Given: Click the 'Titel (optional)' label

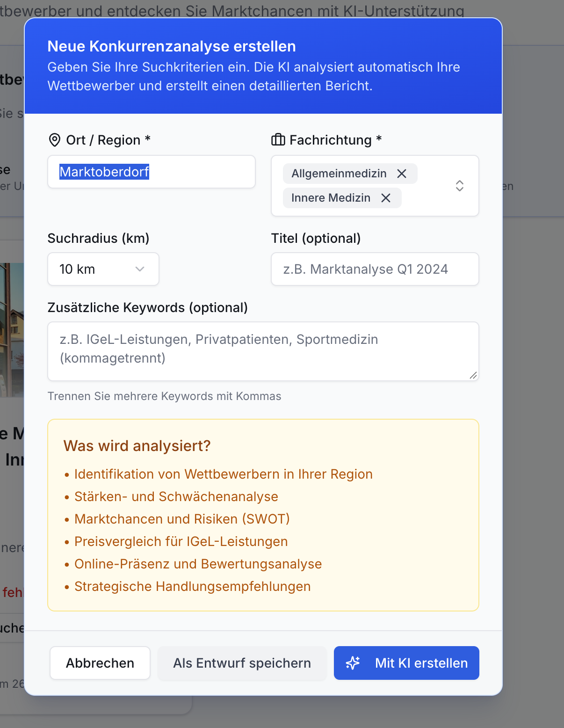Looking at the screenshot, I should [x=316, y=238].
